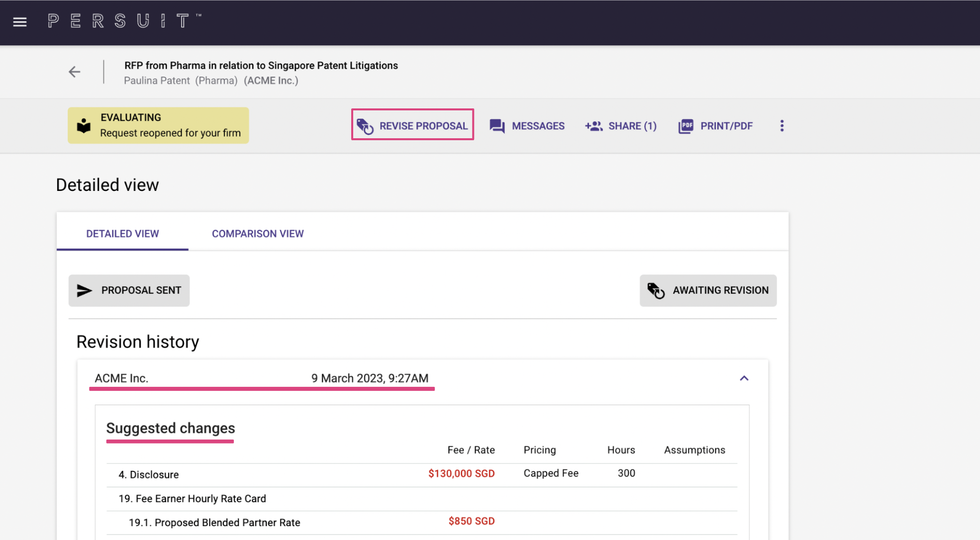Click the Share people icon
980x540 pixels.
[x=593, y=126]
